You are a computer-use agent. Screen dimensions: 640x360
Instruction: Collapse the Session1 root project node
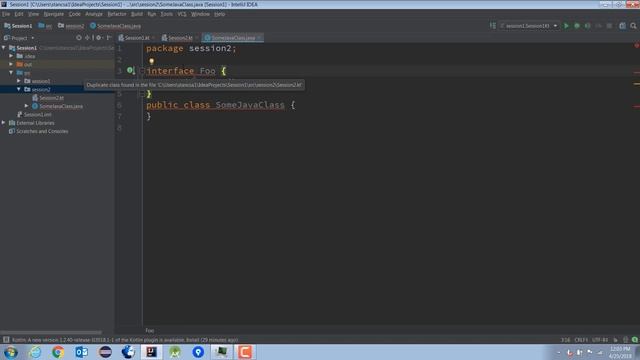4,48
